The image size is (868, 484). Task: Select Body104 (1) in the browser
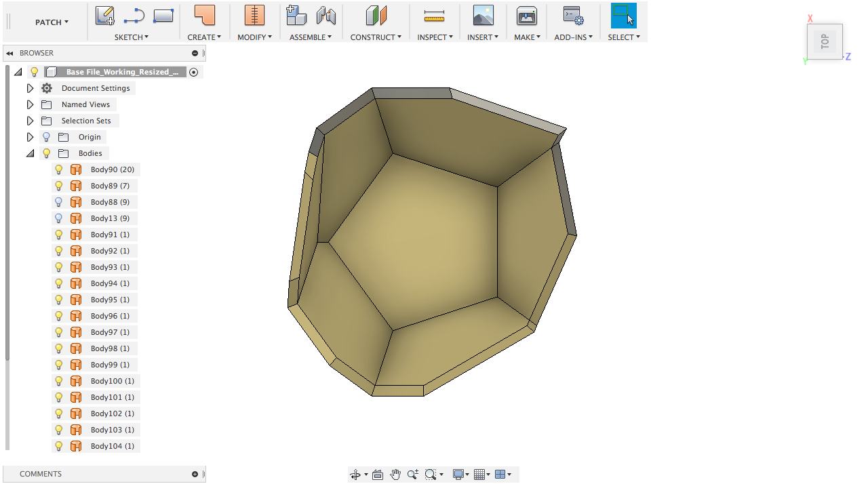click(113, 446)
